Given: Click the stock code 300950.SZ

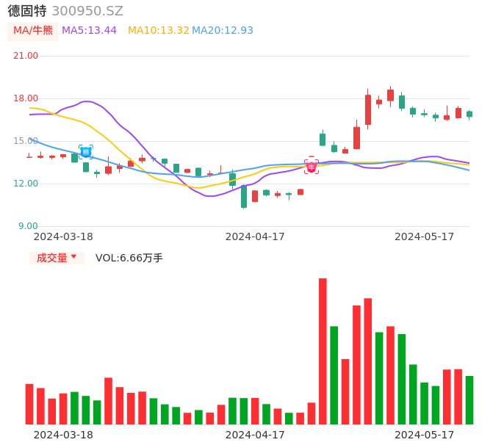Looking at the screenshot, I should coord(87,11).
